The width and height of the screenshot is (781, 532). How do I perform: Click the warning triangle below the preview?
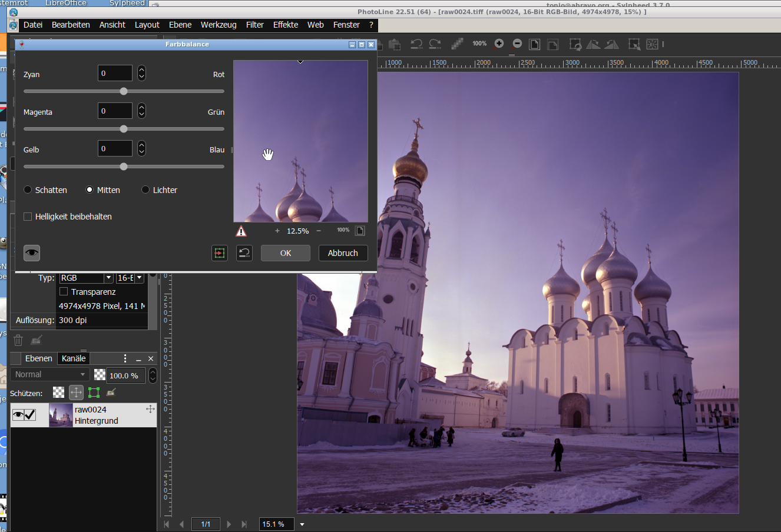pos(241,231)
